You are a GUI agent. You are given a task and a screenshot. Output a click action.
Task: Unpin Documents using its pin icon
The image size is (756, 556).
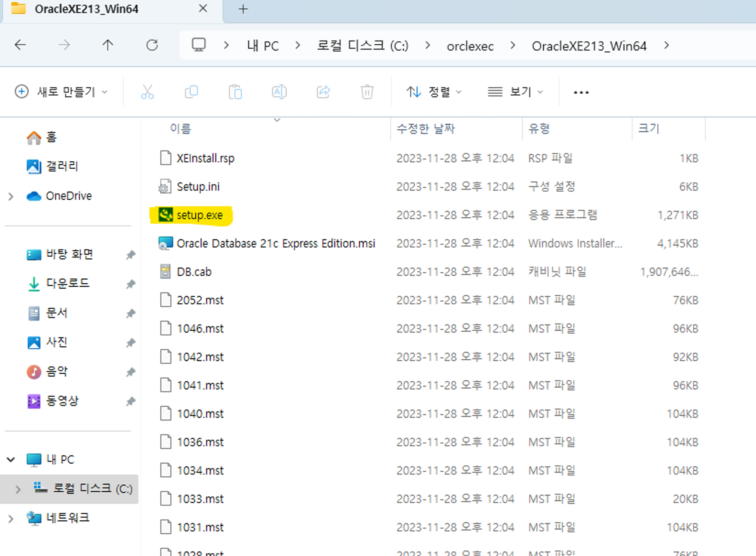tap(130, 314)
